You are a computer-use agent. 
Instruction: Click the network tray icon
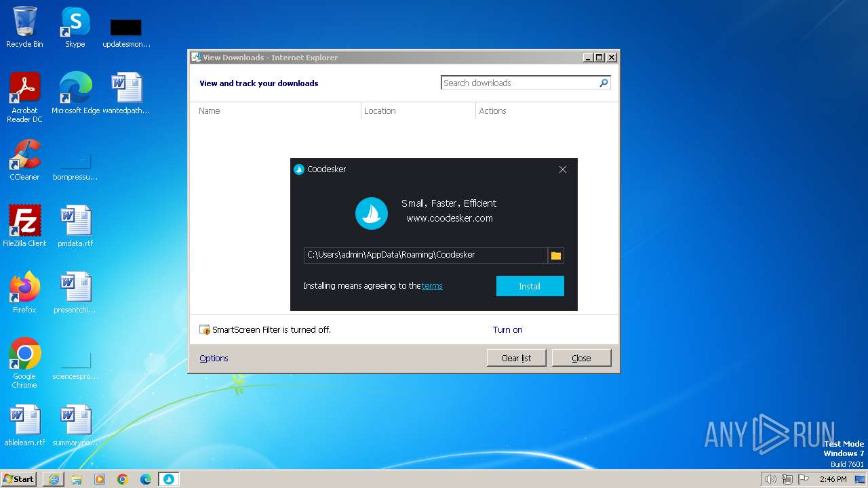click(x=787, y=479)
